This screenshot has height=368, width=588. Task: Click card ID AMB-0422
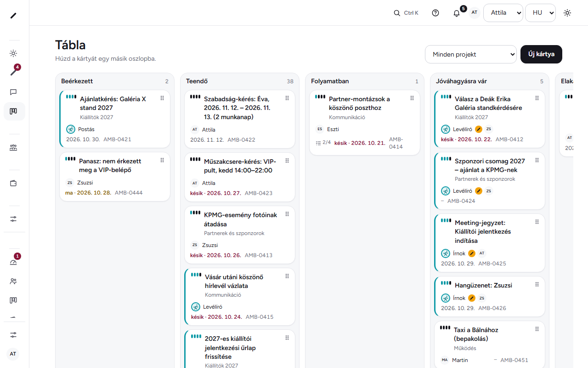[241, 140]
